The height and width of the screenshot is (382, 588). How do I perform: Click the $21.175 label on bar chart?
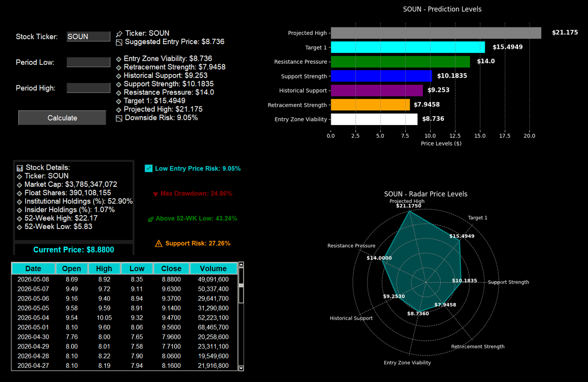point(565,33)
